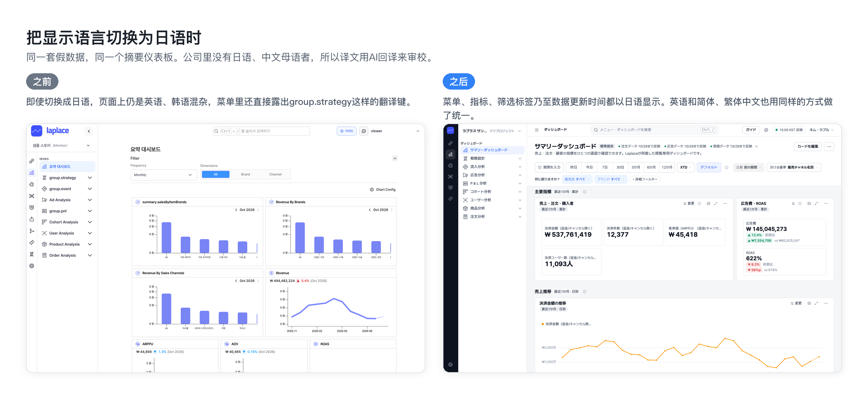Click the ガイド button

pyautogui.click(x=751, y=130)
